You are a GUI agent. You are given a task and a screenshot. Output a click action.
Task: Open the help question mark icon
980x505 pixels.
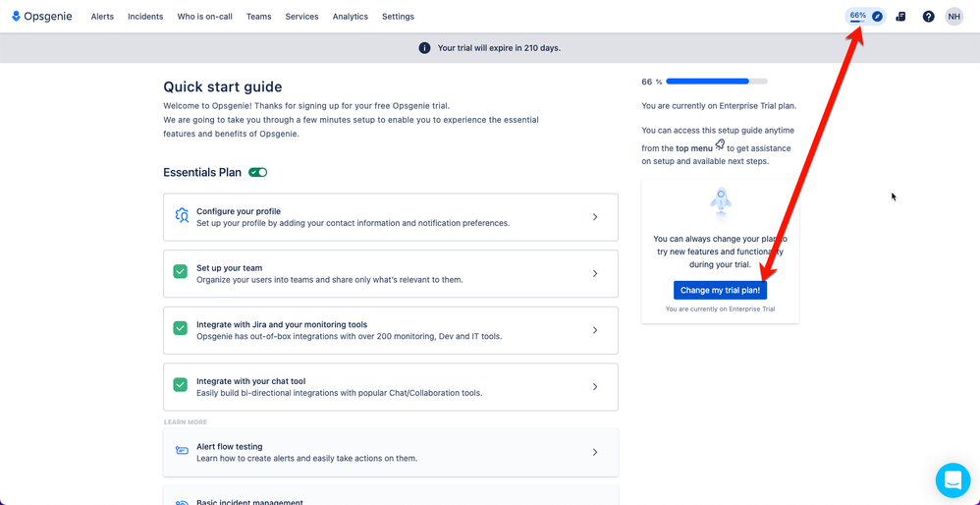click(928, 17)
